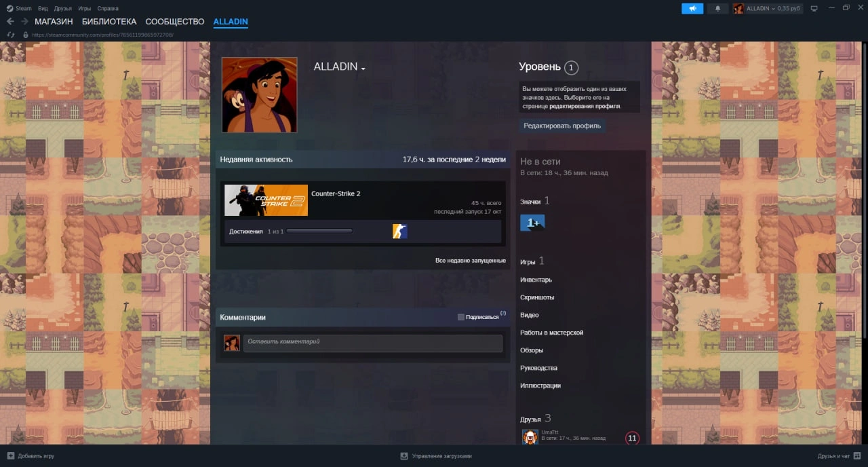Viewport: 868px width, 467px height.
Task: Click friend UmaTrt's avatar
Action: point(530,436)
